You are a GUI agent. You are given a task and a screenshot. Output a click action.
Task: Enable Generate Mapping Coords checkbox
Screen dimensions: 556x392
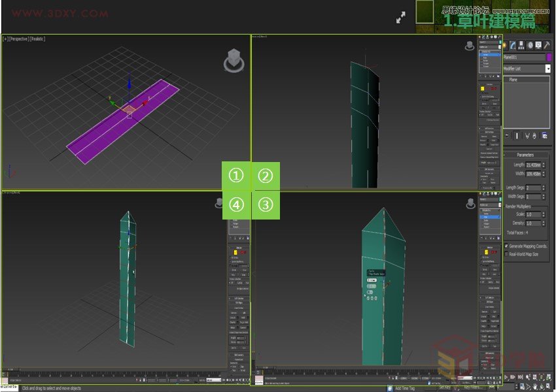point(506,246)
